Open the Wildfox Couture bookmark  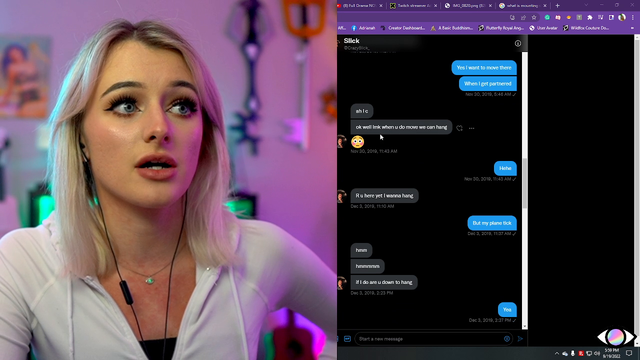(586, 28)
